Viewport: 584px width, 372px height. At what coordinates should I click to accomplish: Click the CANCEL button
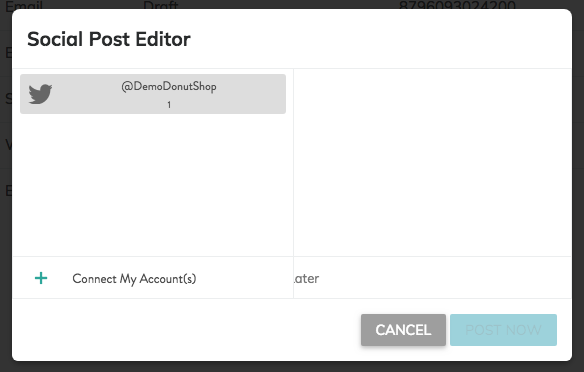pos(403,330)
